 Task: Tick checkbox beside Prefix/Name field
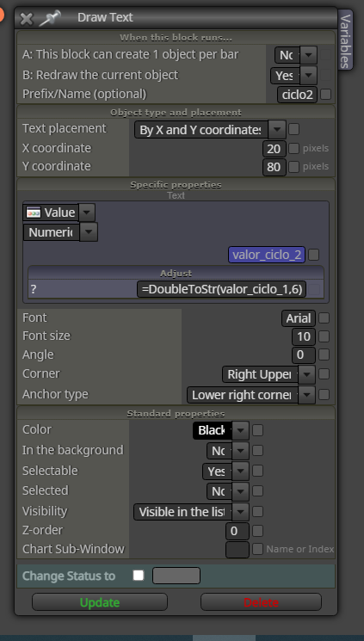click(x=326, y=95)
